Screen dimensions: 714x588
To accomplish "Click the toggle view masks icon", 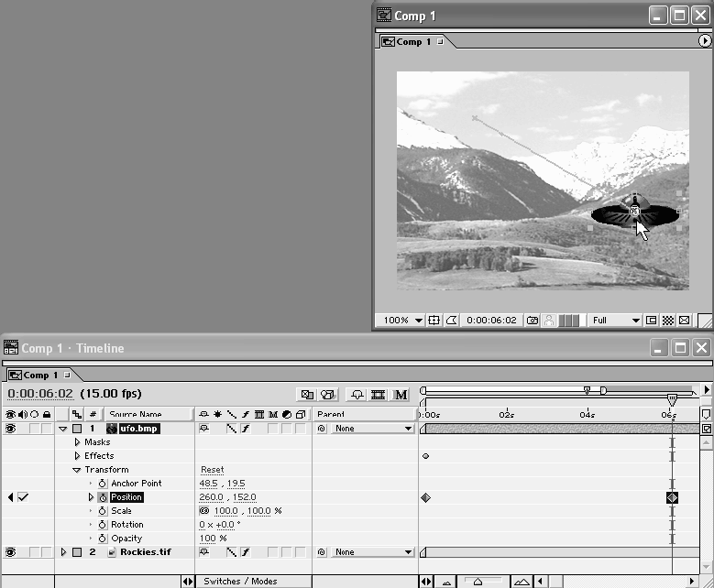I will [x=451, y=321].
